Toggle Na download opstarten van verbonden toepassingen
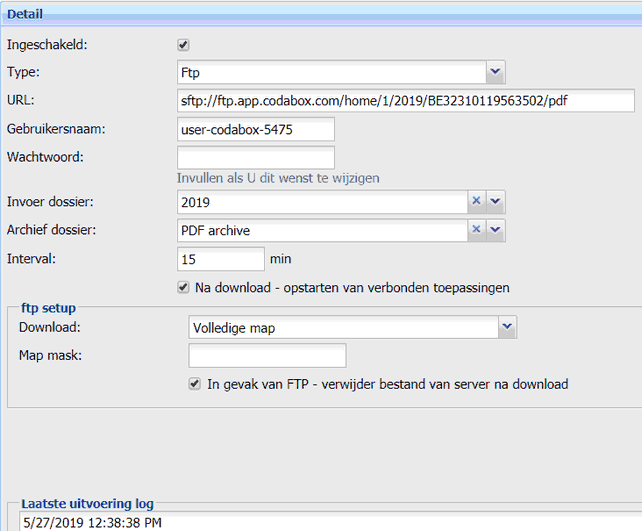Image resolution: width=642 pixels, height=531 pixels. tap(183, 287)
